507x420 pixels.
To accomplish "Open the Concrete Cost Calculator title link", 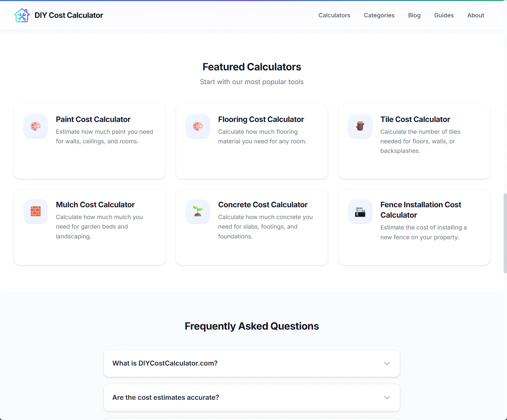I will [263, 205].
